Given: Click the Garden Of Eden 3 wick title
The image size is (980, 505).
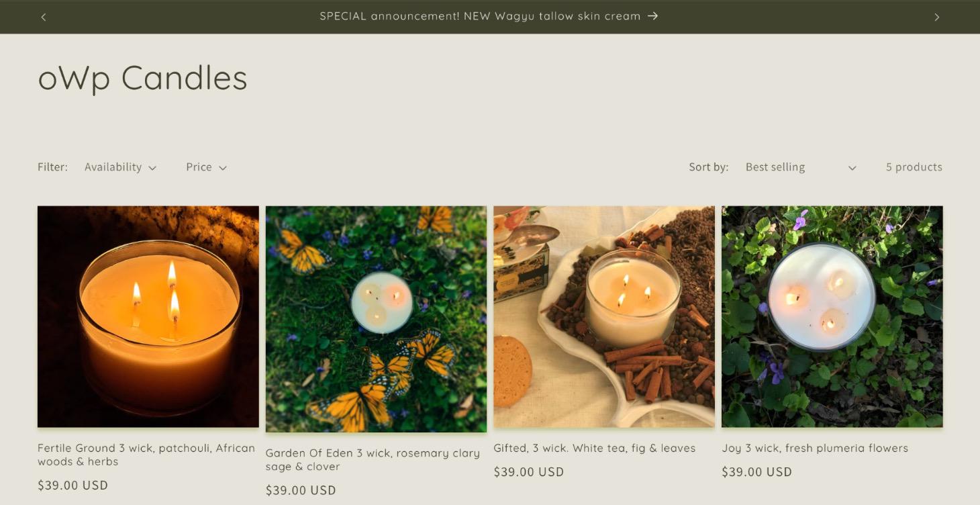Looking at the screenshot, I should (373, 459).
